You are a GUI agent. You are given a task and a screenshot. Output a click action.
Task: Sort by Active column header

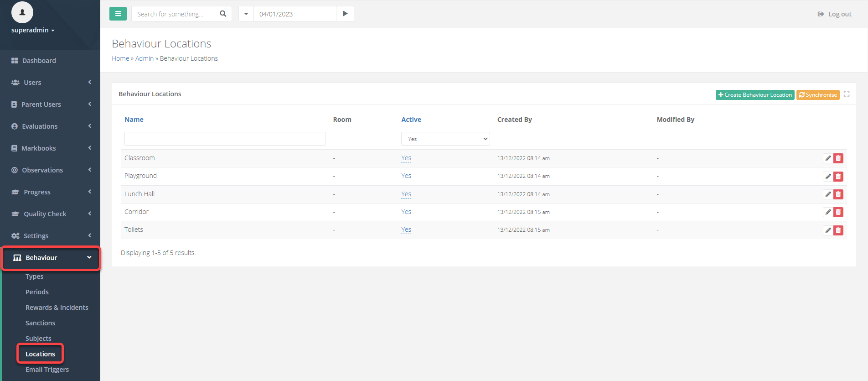(411, 120)
